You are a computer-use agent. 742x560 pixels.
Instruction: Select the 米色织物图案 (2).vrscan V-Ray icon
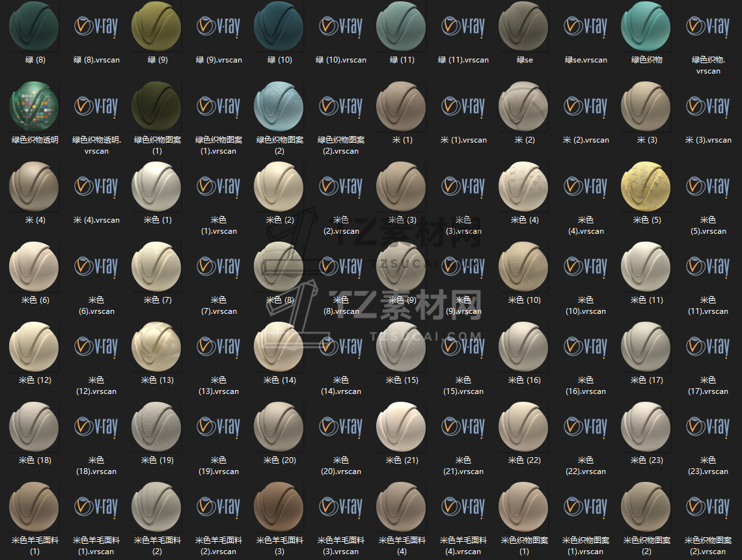708,506
